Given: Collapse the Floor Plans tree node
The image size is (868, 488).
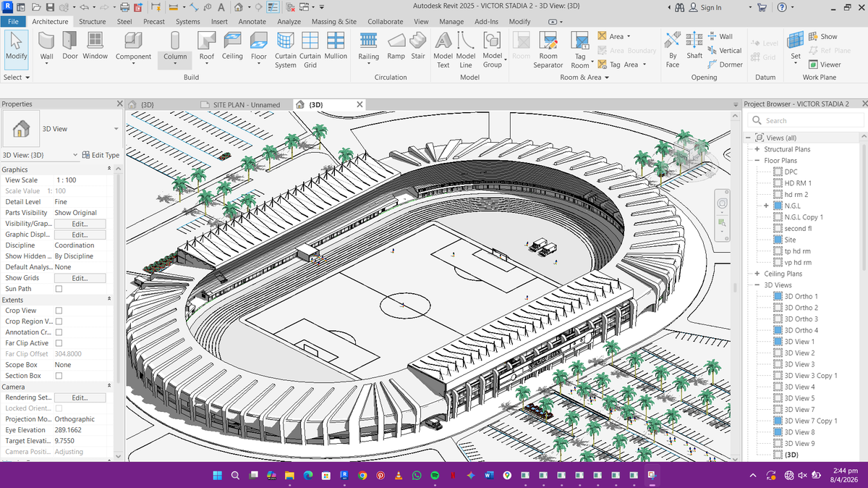Looking at the screenshot, I should click(757, 161).
